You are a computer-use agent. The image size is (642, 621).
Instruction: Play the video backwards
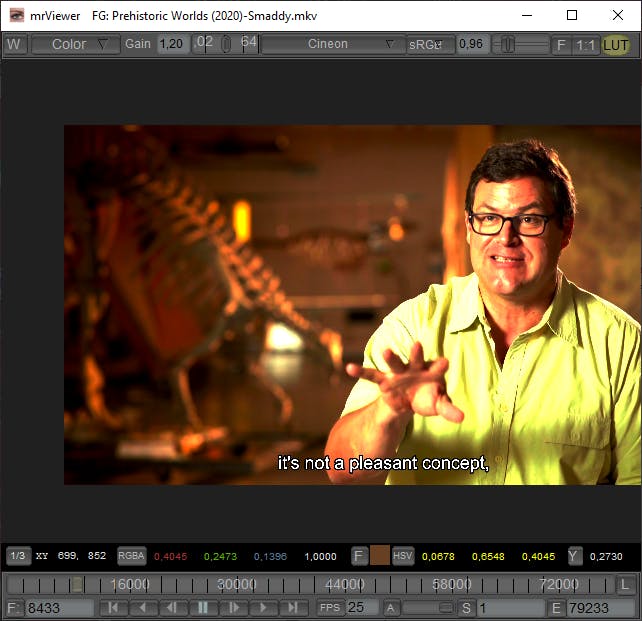tap(143, 607)
